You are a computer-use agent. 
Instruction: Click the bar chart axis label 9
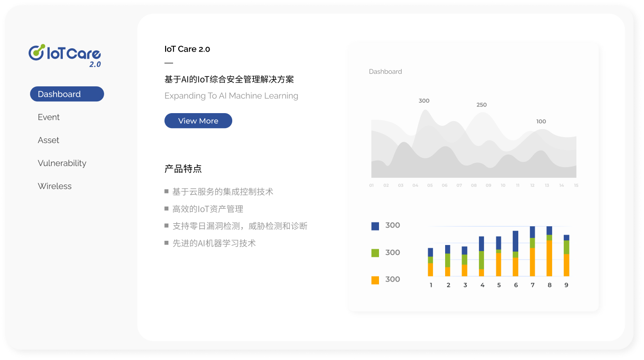coord(566,285)
